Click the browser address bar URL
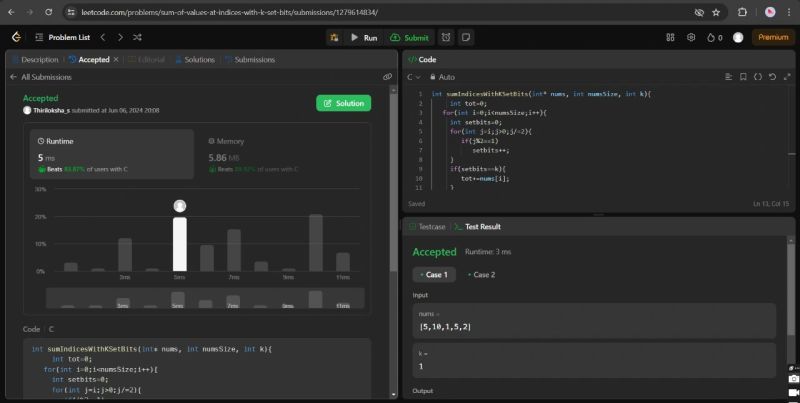Screen dimensions: 800x403 click(x=230, y=12)
